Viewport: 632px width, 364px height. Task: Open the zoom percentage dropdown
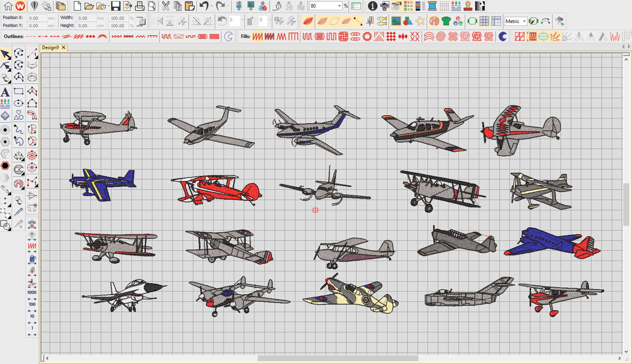(x=339, y=6)
